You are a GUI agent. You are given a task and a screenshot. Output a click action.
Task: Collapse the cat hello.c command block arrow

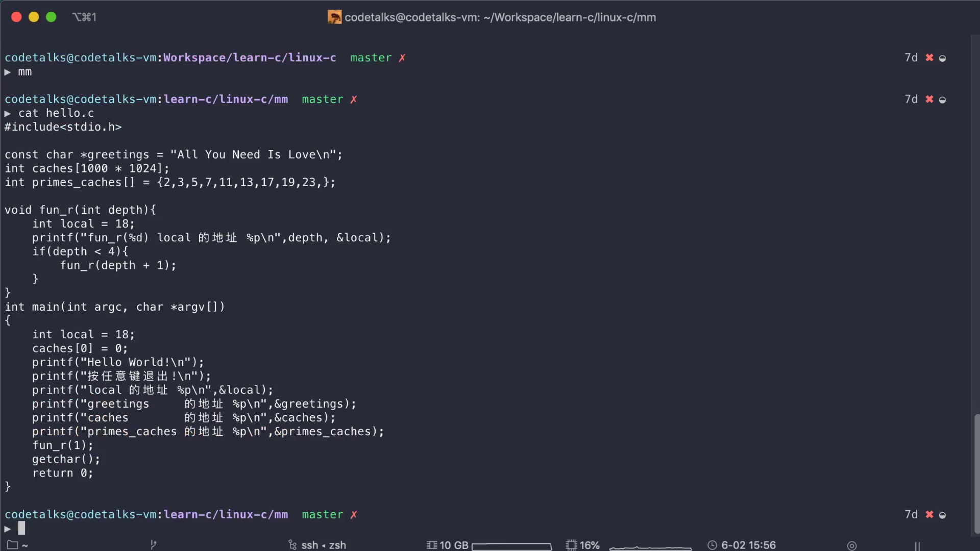[x=8, y=113]
